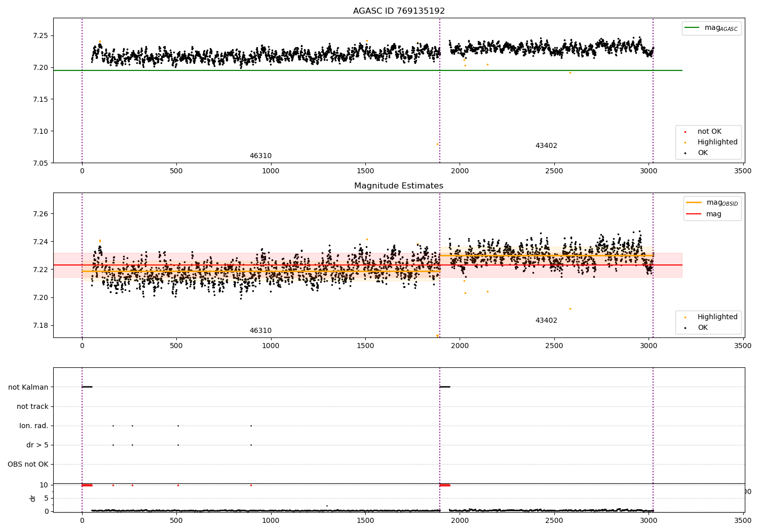Click the 7.24 tick on Magnitude Estimates plot

pos(41,242)
